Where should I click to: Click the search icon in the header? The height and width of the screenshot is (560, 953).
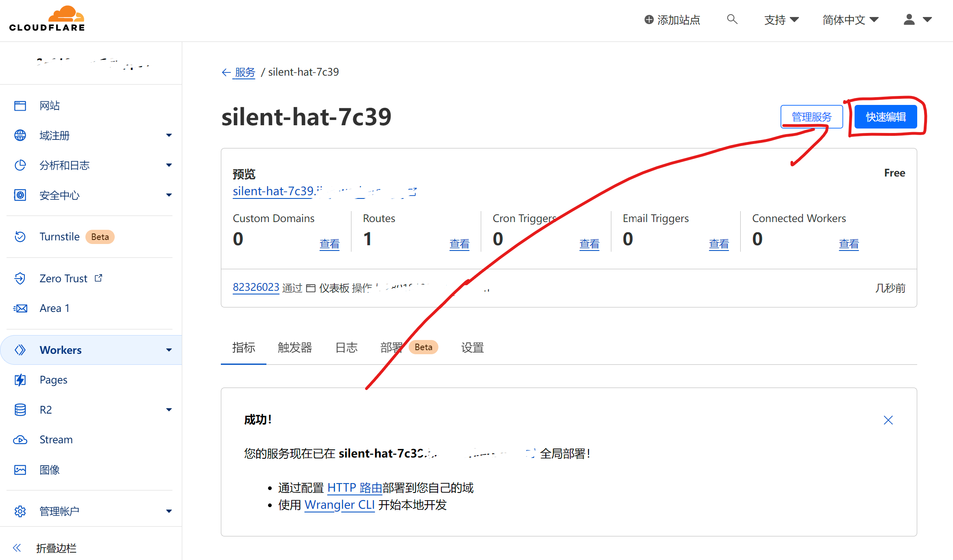click(732, 19)
